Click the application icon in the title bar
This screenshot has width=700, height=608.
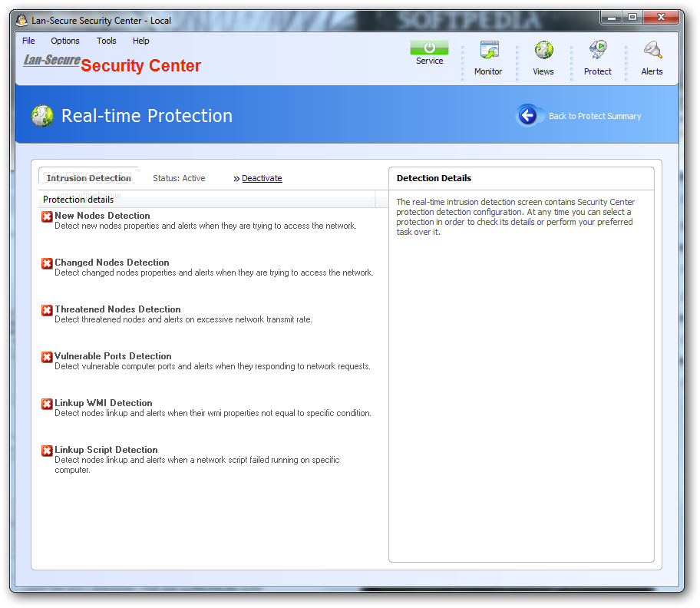21,21
